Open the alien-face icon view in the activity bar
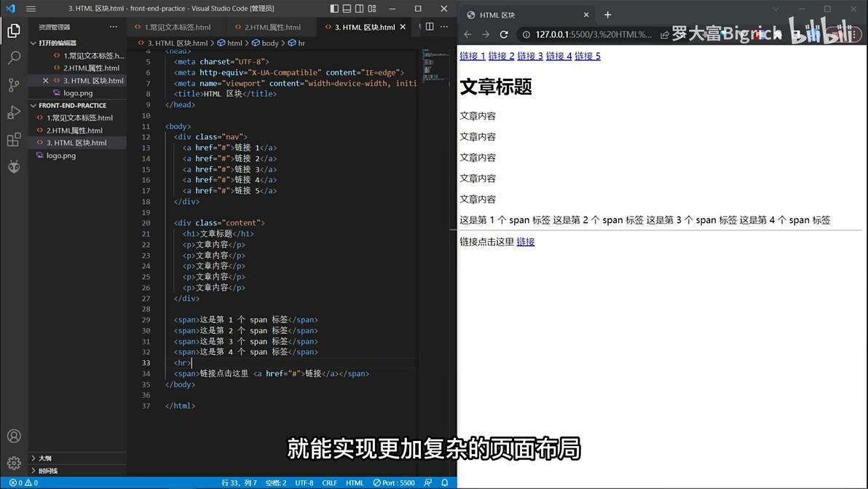Viewport: 868px width, 489px height. tap(14, 166)
